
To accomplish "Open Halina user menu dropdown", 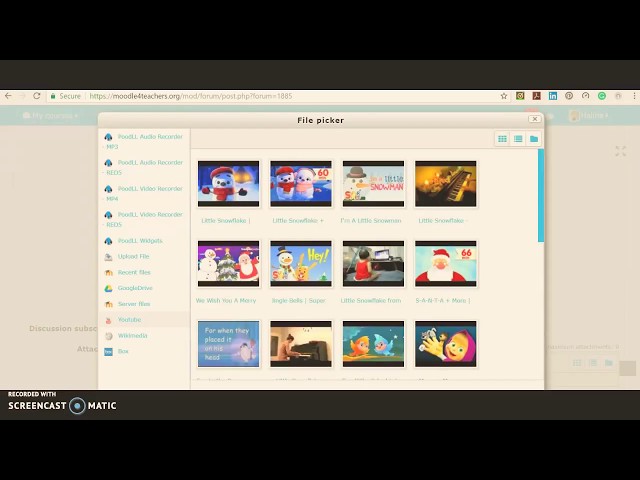I will 589,116.
